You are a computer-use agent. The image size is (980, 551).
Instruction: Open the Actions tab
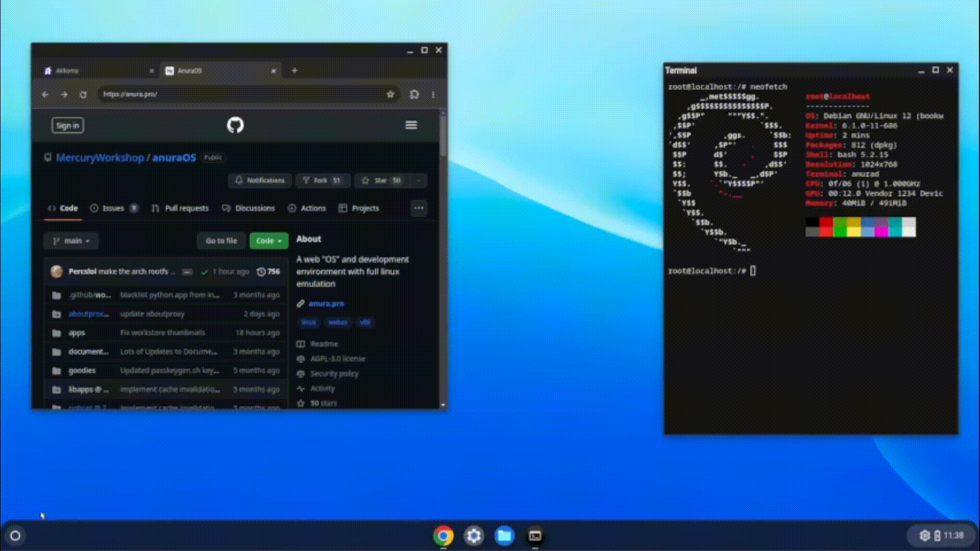(x=307, y=208)
